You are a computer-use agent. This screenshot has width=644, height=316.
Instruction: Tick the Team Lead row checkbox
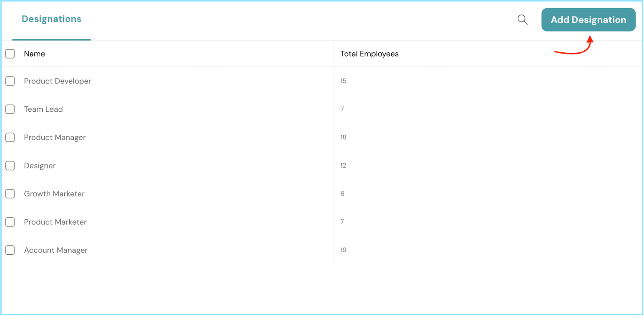(10, 109)
